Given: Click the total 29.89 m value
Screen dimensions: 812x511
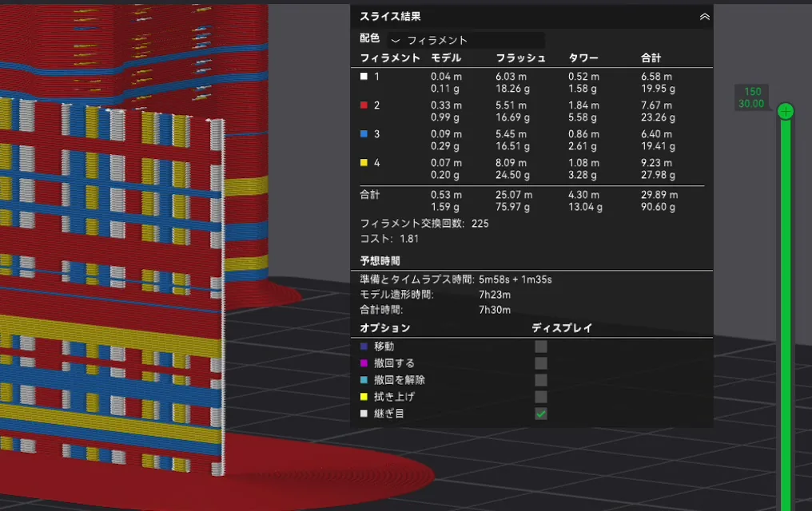Looking at the screenshot, I should click(x=659, y=195).
